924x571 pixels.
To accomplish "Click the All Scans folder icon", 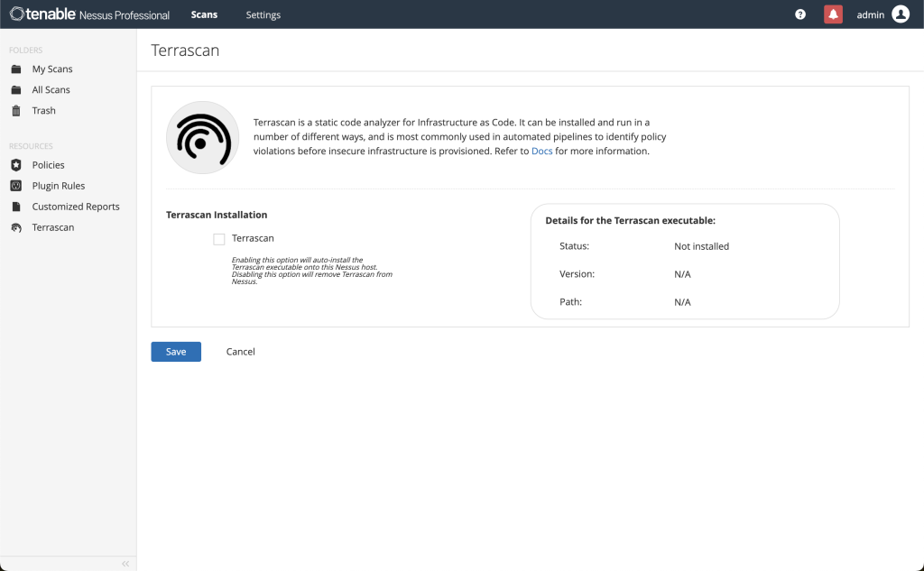I will (x=15, y=90).
